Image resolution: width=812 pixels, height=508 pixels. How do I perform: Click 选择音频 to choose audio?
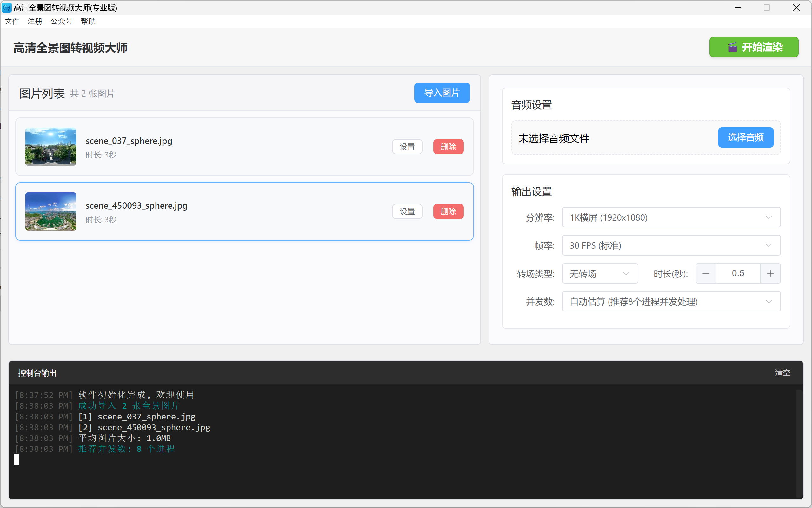click(746, 137)
